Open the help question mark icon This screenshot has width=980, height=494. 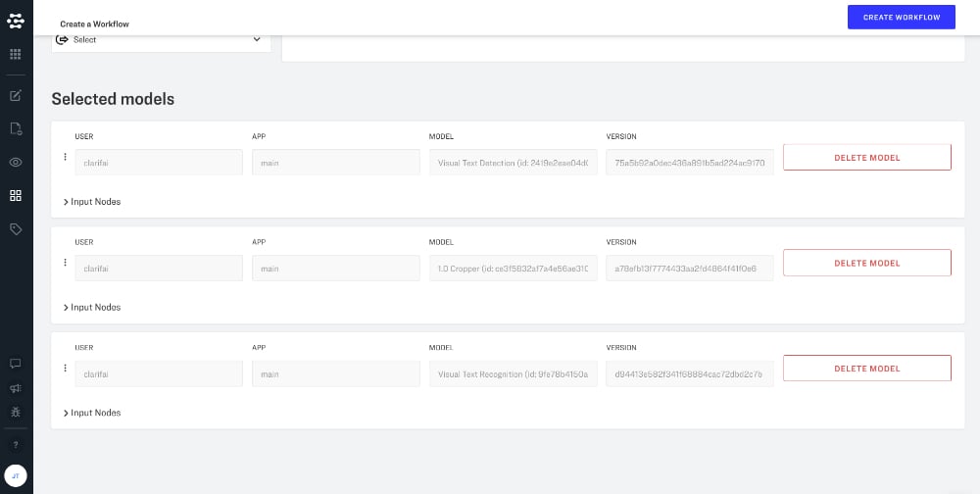coord(16,445)
